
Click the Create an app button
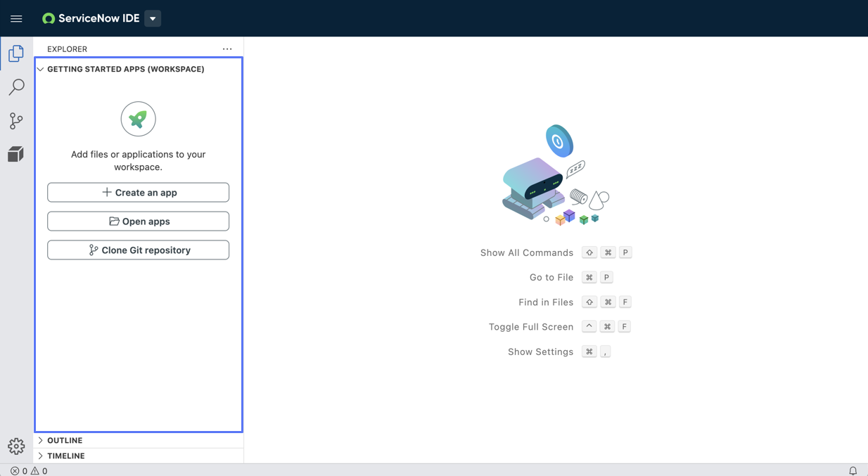coord(138,193)
